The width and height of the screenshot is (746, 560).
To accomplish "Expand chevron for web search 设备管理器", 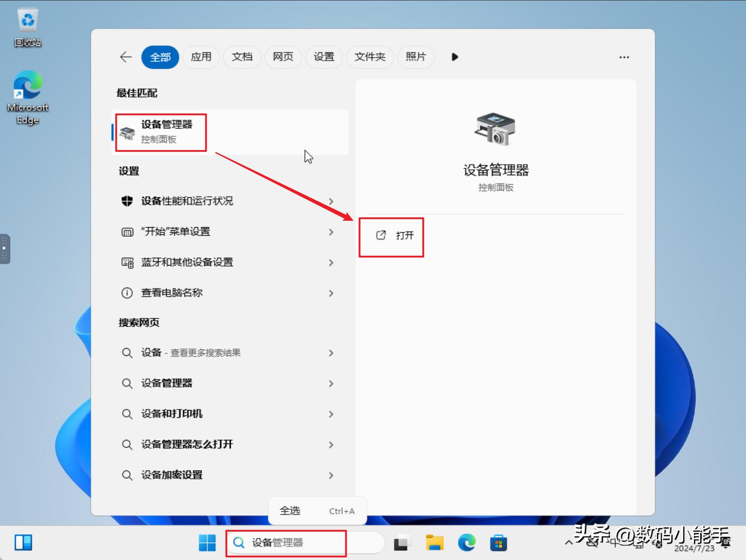I will click(331, 384).
